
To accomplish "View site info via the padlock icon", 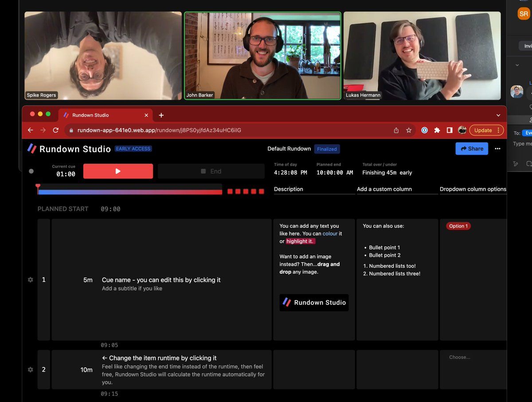I will coord(71,130).
